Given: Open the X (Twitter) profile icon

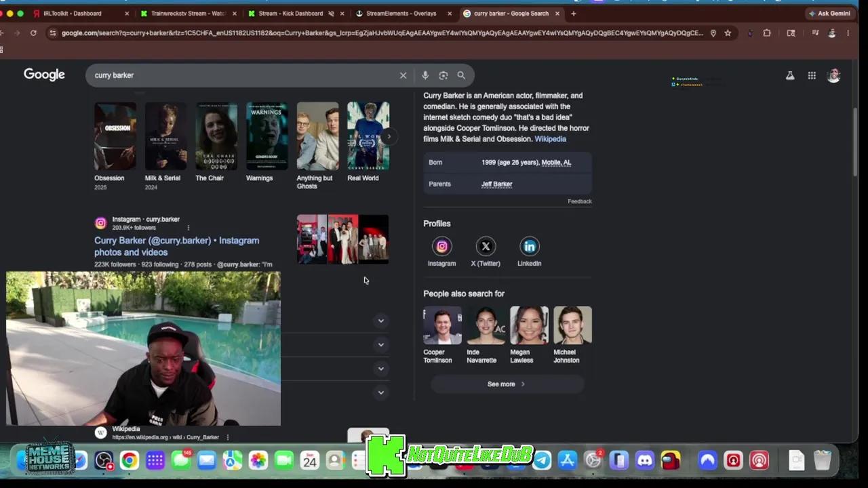Looking at the screenshot, I should click(x=486, y=247).
